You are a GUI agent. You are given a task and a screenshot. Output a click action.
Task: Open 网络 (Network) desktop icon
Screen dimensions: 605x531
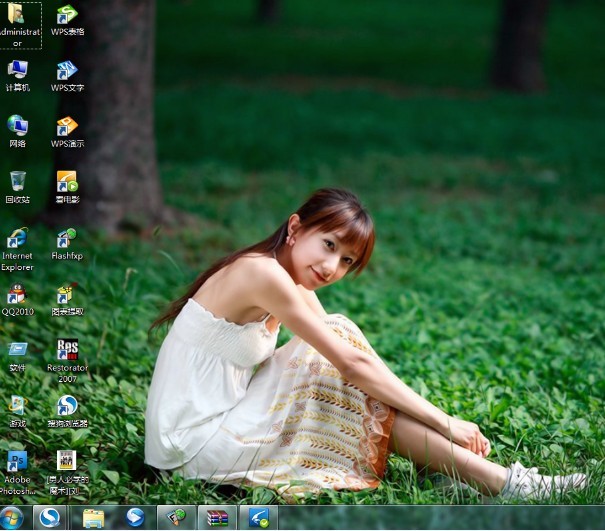coord(17,126)
